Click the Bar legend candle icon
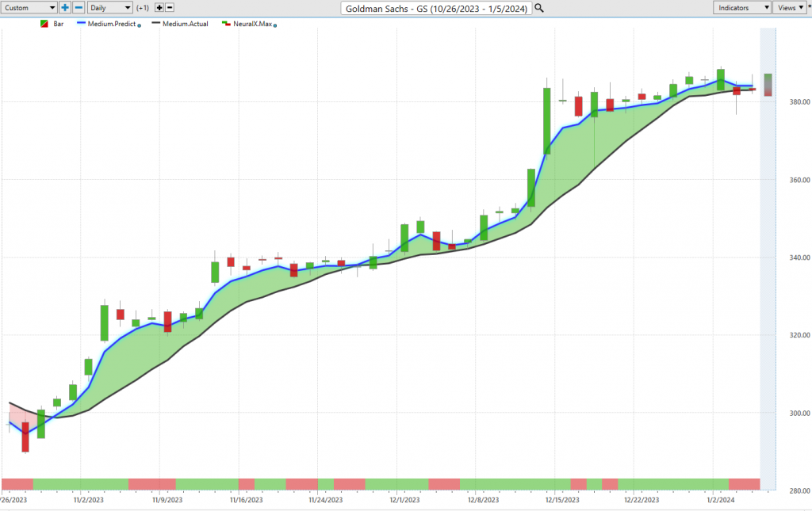The image size is (812, 511). 44,24
